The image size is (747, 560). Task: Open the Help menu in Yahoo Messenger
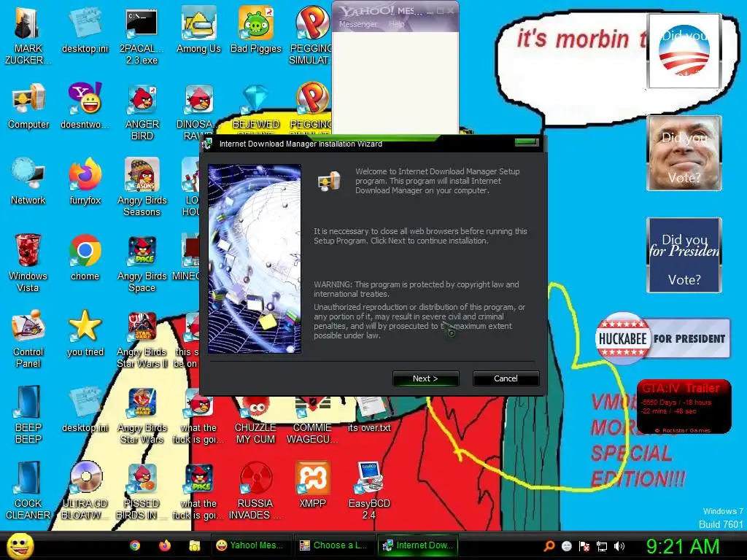396,24
